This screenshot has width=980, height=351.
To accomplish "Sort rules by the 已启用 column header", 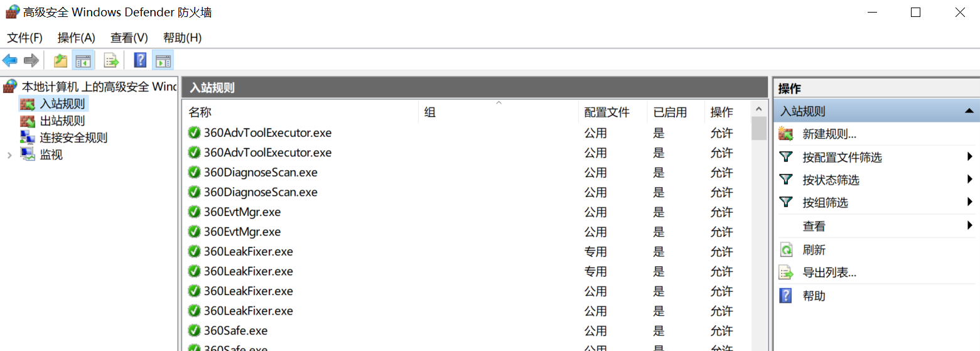I will coord(676,112).
